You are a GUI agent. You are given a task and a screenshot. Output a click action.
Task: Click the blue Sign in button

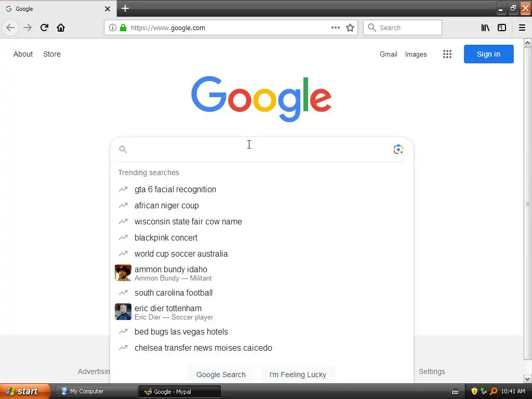[x=488, y=54]
